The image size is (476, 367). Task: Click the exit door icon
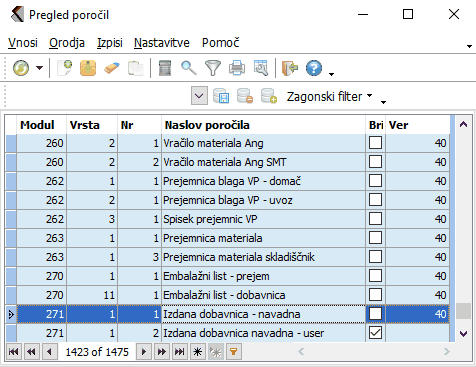coord(290,68)
